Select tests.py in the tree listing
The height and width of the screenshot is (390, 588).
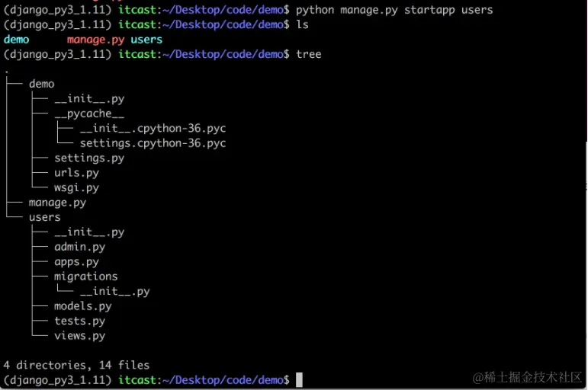coord(79,321)
